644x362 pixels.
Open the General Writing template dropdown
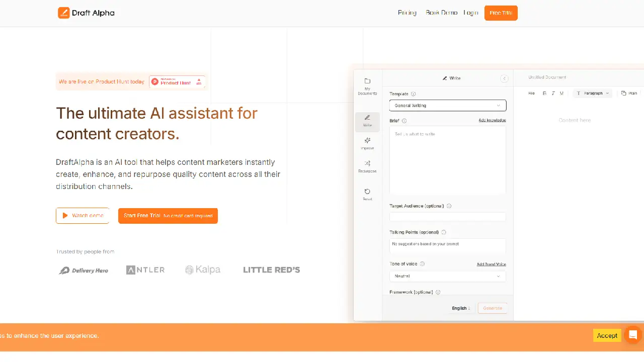click(x=447, y=105)
